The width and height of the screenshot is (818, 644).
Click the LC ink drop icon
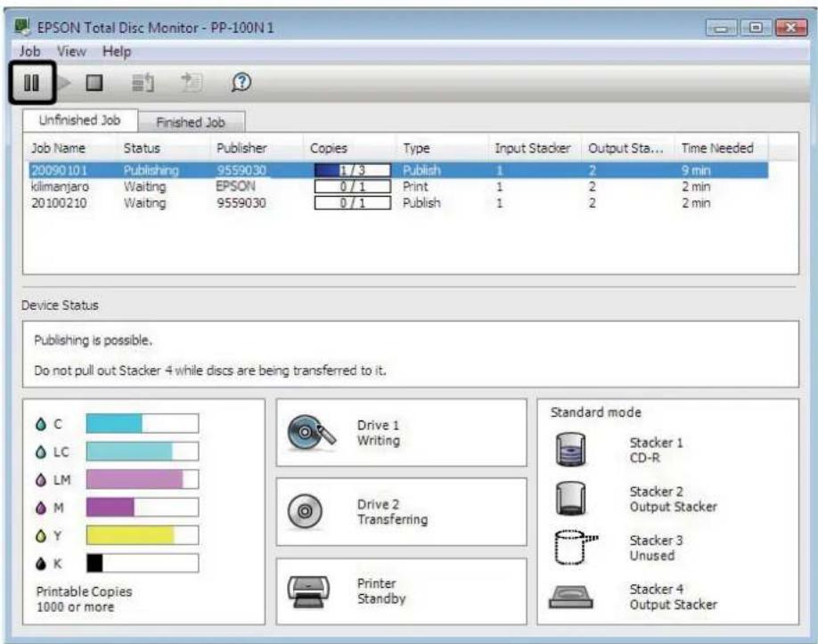point(41,452)
